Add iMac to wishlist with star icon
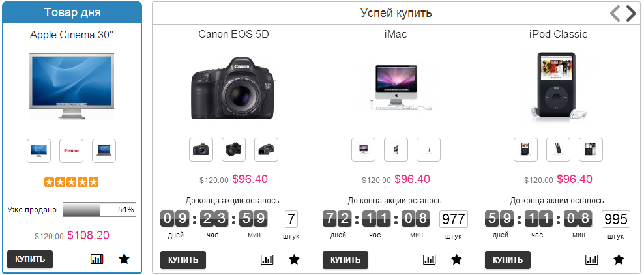644x275 pixels. click(x=456, y=260)
